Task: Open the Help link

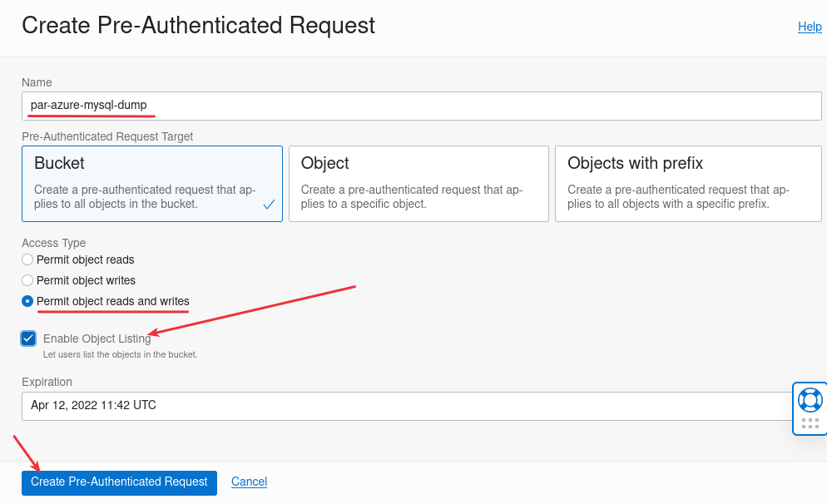Action: click(x=810, y=27)
